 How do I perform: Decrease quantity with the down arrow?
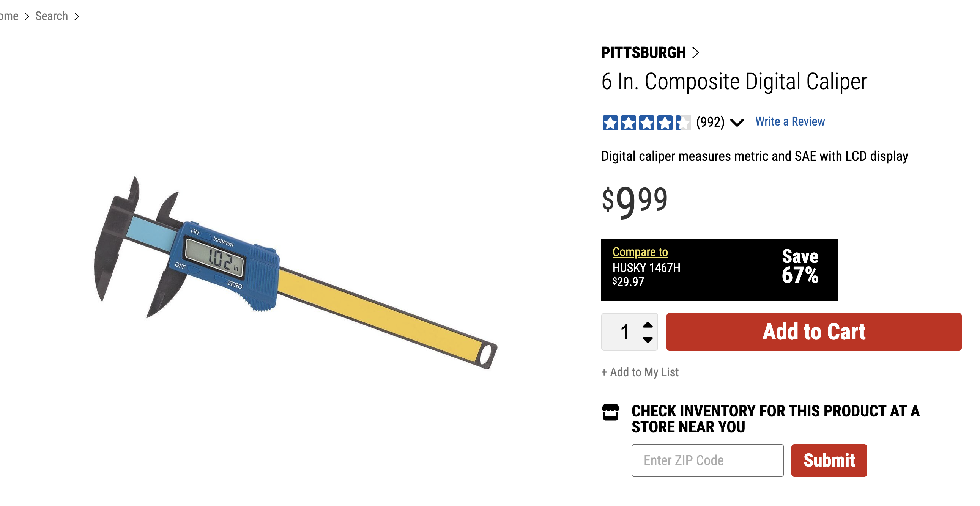pyautogui.click(x=648, y=339)
